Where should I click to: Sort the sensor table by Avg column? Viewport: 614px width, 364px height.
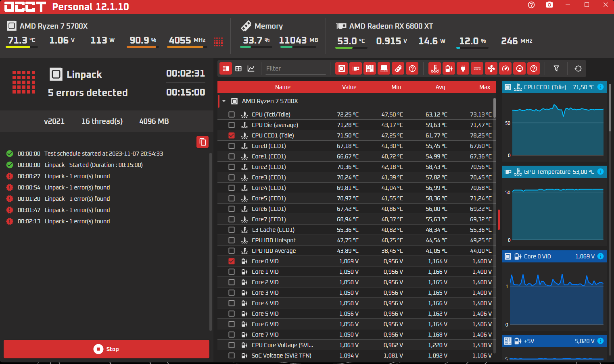441,87
